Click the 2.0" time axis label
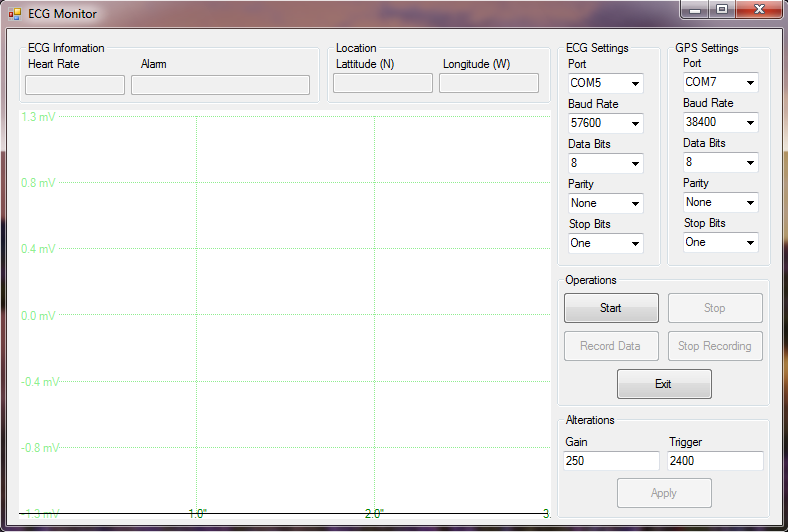 tap(374, 514)
